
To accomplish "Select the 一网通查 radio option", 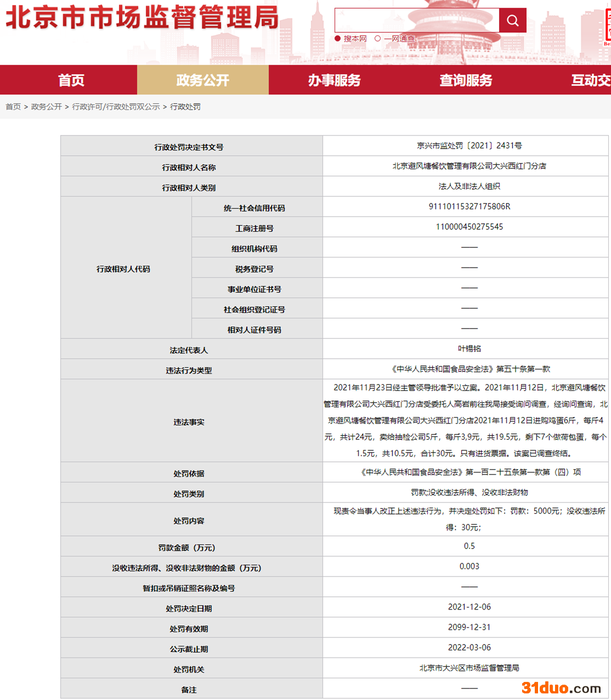I will click(377, 38).
